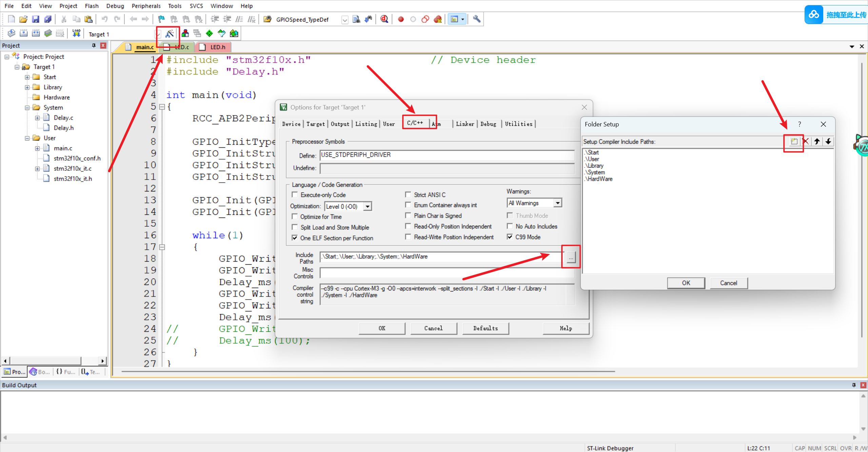
Task: Click Defaults button in options dialog
Action: [x=485, y=328]
